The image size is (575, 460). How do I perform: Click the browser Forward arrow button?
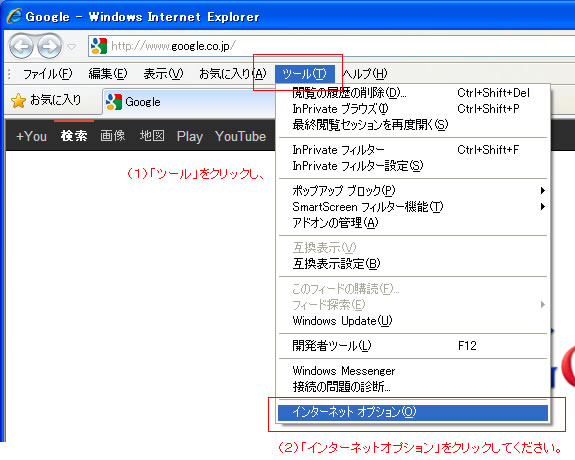50,46
